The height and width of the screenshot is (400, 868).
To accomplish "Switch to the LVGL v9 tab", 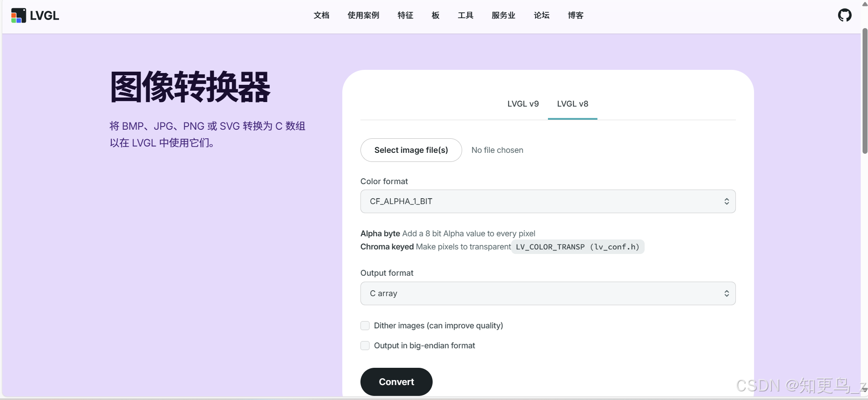I will click(523, 104).
